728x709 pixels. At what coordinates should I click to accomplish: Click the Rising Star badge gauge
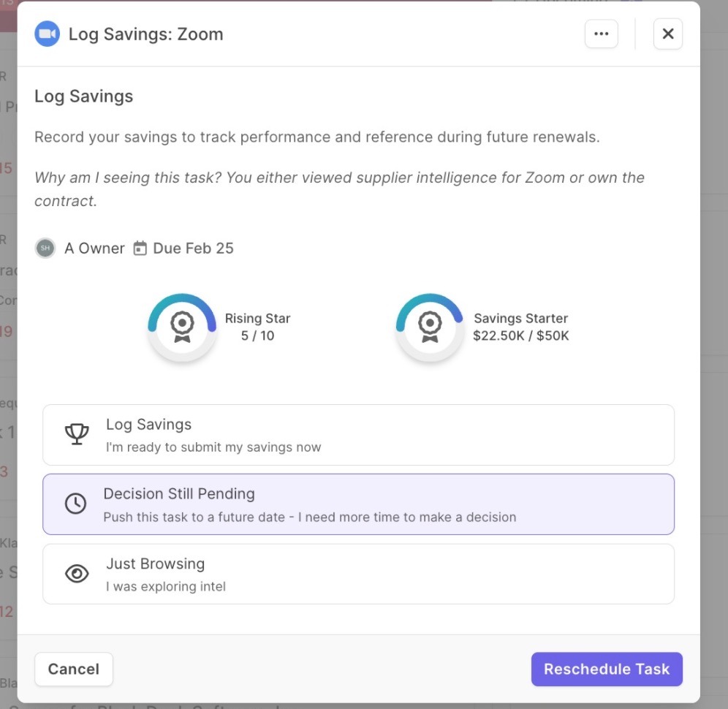(182, 327)
